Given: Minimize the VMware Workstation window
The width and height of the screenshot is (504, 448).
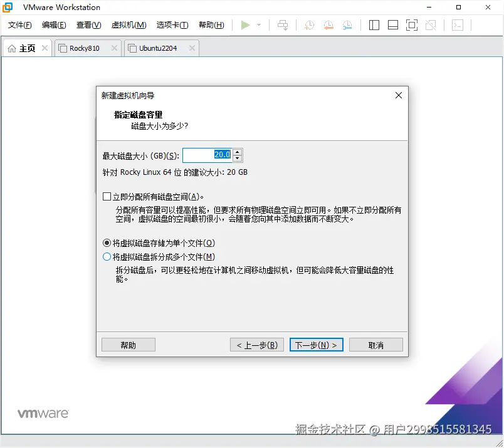Looking at the screenshot, I should click(429, 7).
